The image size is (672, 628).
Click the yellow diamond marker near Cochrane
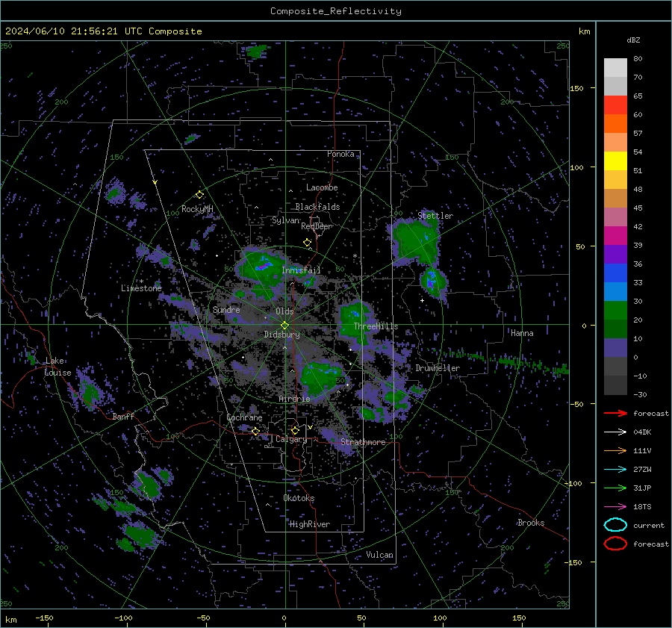tap(255, 431)
